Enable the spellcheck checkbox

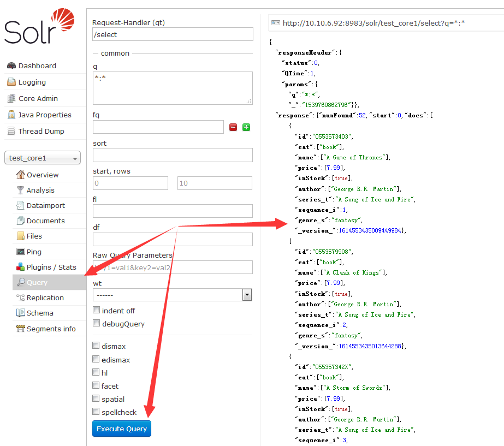96,412
